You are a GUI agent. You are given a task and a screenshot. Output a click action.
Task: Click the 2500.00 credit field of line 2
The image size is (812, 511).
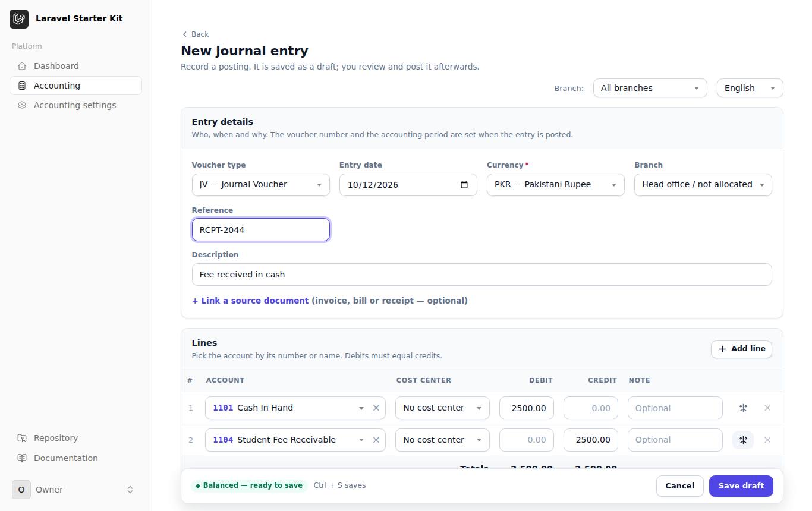click(591, 440)
